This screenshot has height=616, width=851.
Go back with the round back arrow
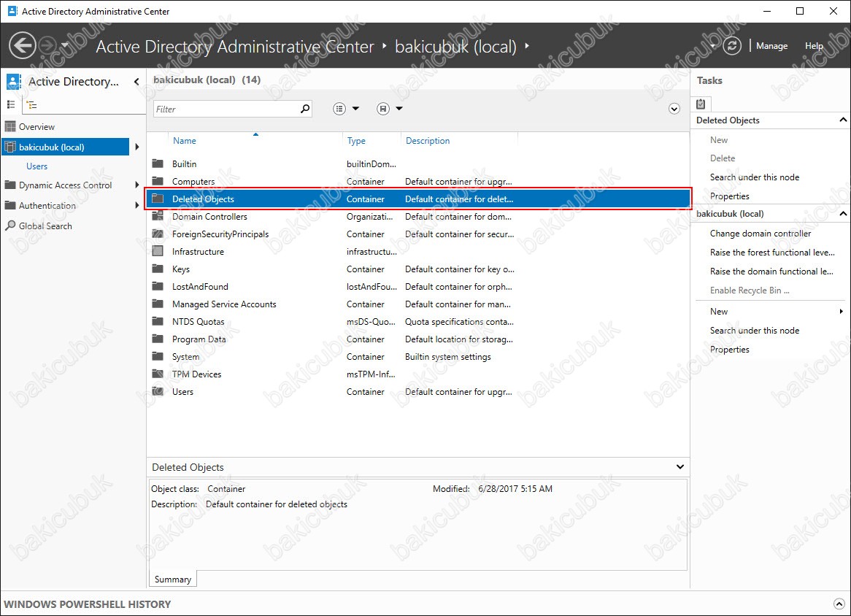[x=22, y=45]
